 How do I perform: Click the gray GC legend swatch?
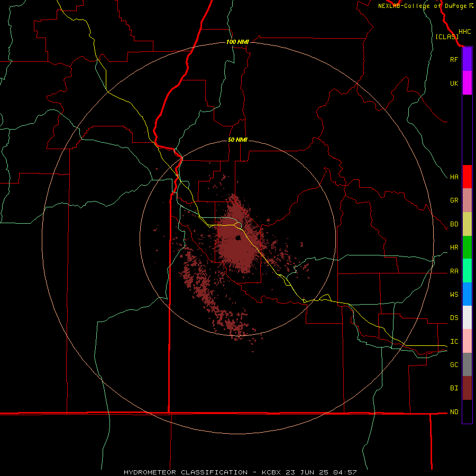click(467, 364)
